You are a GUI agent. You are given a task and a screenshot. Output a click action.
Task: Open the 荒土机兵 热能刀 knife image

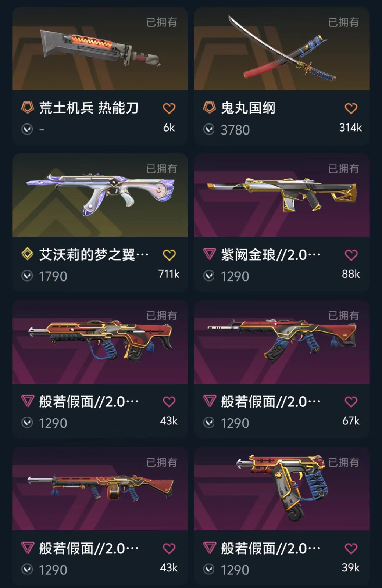pyautogui.click(x=100, y=49)
